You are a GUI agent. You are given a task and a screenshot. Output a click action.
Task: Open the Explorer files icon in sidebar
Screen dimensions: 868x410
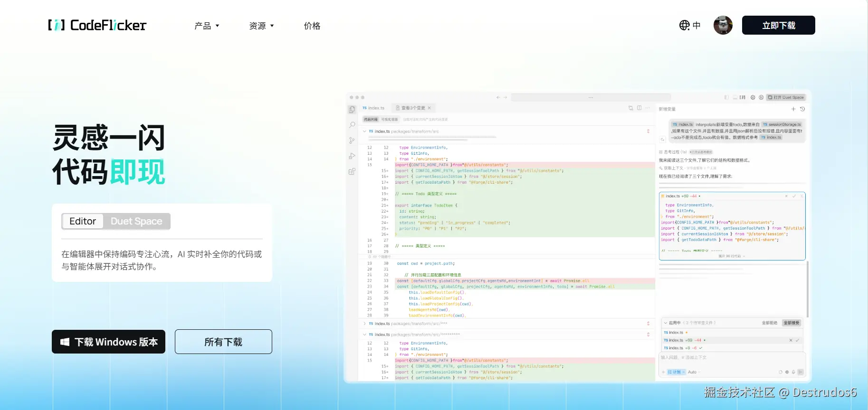pyautogui.click(x=352, y=110)
